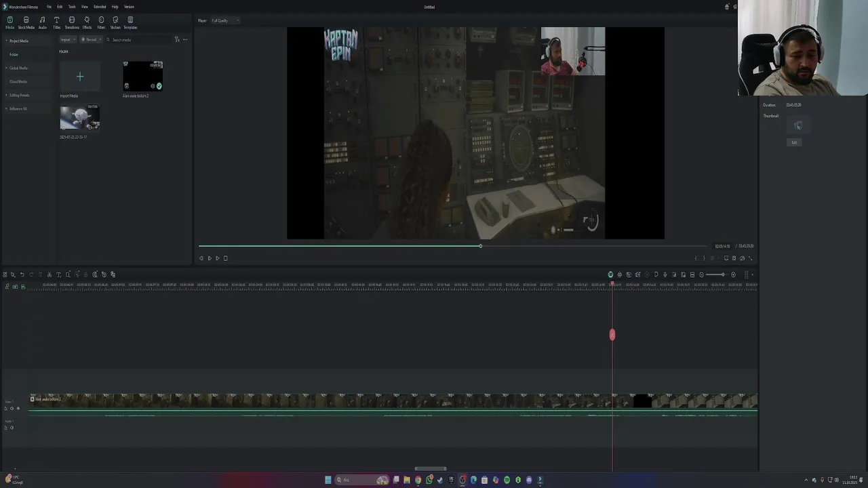Click the timeline horizontal scrollbar
The height and width of the screenshot is (488, 868).
431,468
